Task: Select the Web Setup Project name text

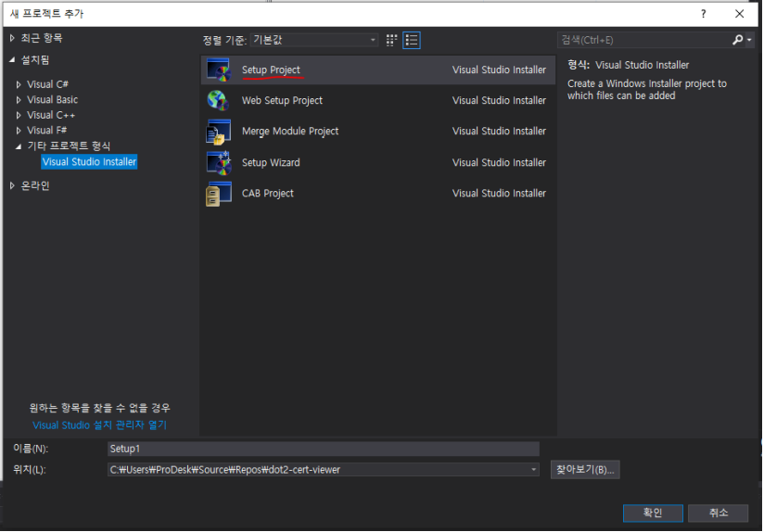Action: 282,100
